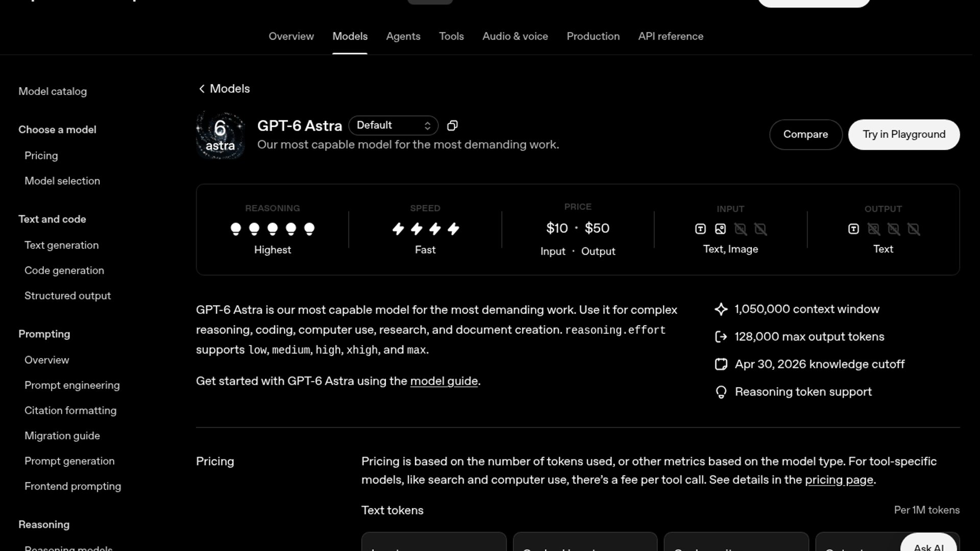Click the Compare button
The image size is (980, 551).
point(805,135)
